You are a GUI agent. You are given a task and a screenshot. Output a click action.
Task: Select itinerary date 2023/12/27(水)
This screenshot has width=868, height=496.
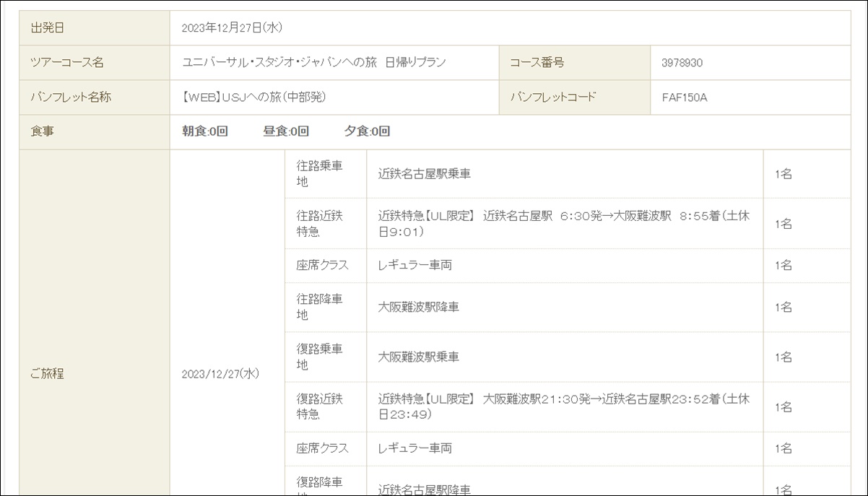click(220, 374)
